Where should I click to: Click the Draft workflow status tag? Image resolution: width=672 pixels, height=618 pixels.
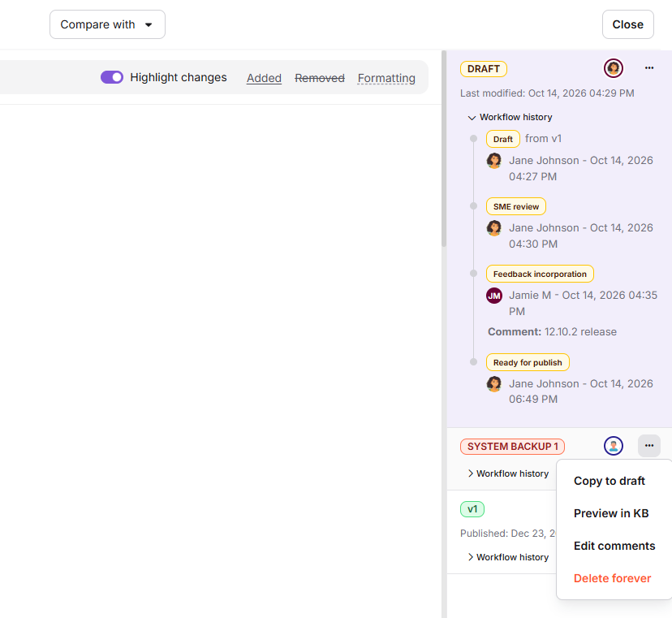502,139
